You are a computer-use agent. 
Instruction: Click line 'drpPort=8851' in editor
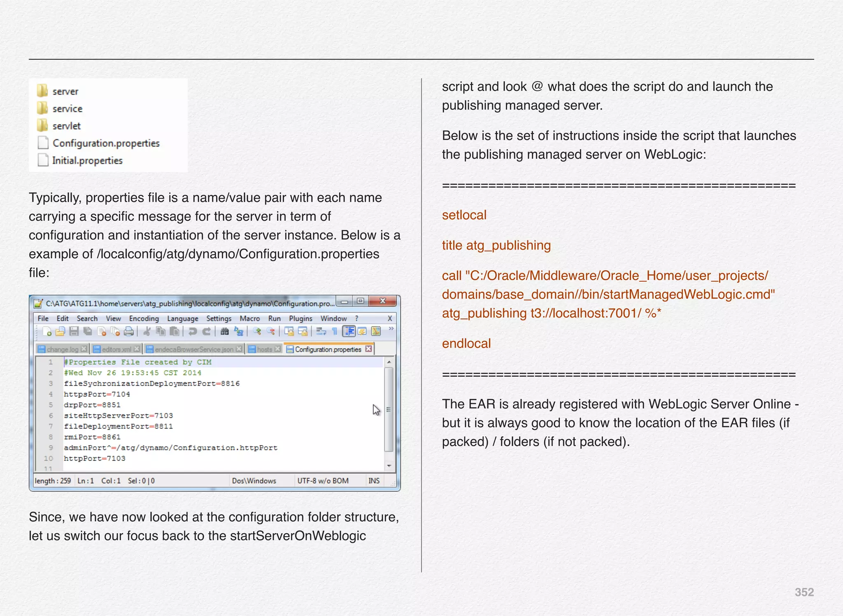tap(92, 405)
